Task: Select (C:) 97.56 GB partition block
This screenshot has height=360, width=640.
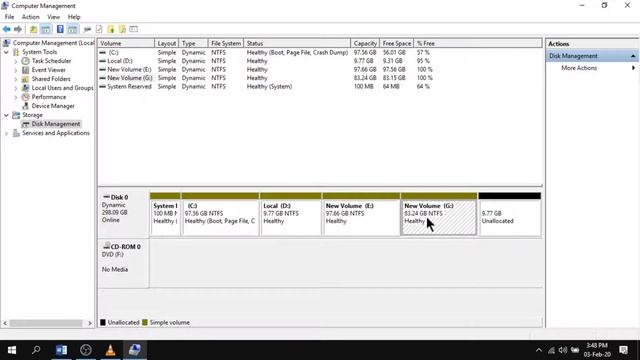Action: (x=220, y=214)
